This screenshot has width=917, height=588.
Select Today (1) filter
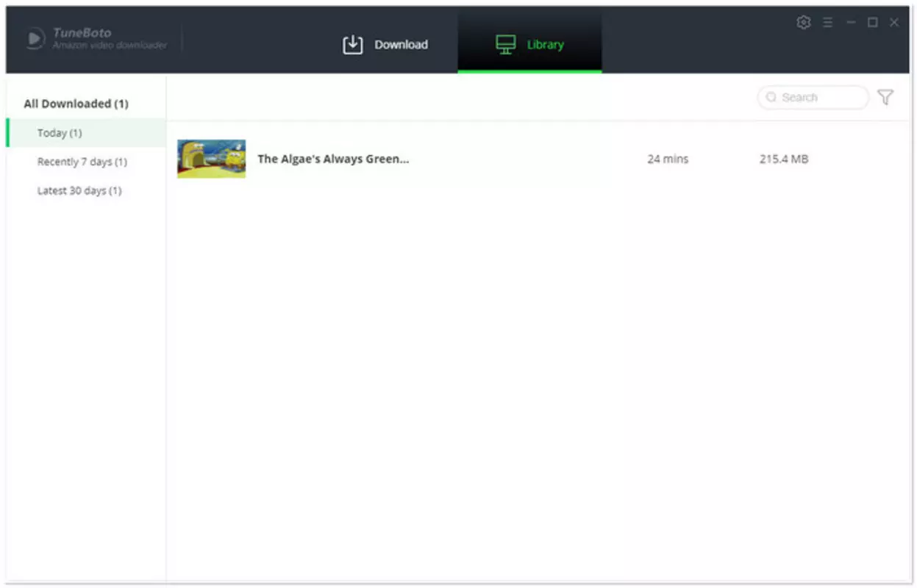86,133
